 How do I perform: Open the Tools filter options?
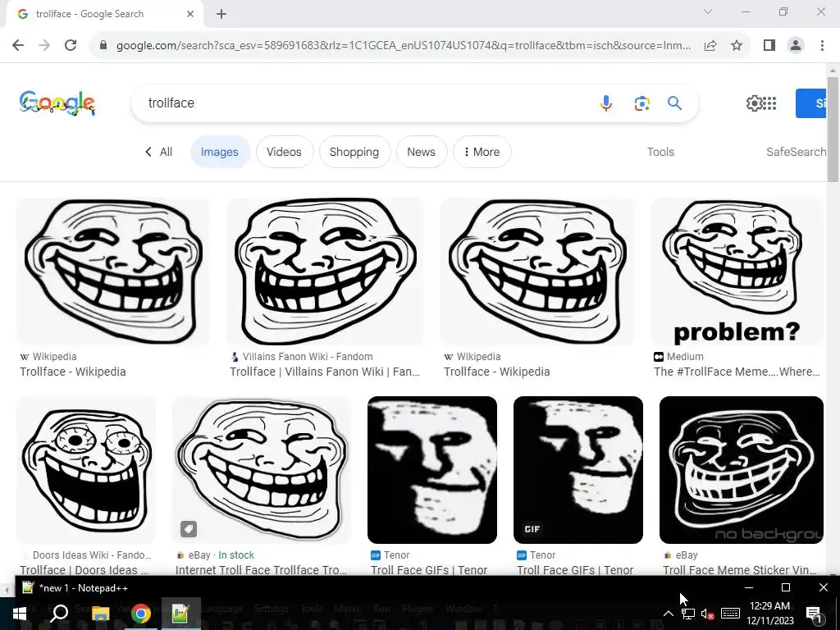(x=660, y=152)
